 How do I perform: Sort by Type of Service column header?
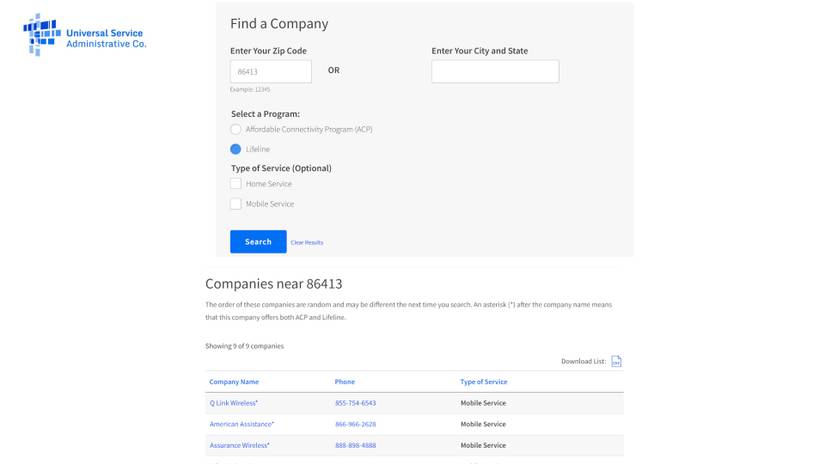483,382
